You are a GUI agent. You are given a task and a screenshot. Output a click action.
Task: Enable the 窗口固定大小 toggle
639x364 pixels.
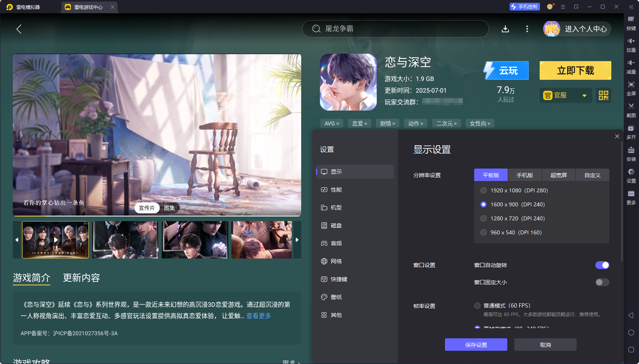[602, 282]
